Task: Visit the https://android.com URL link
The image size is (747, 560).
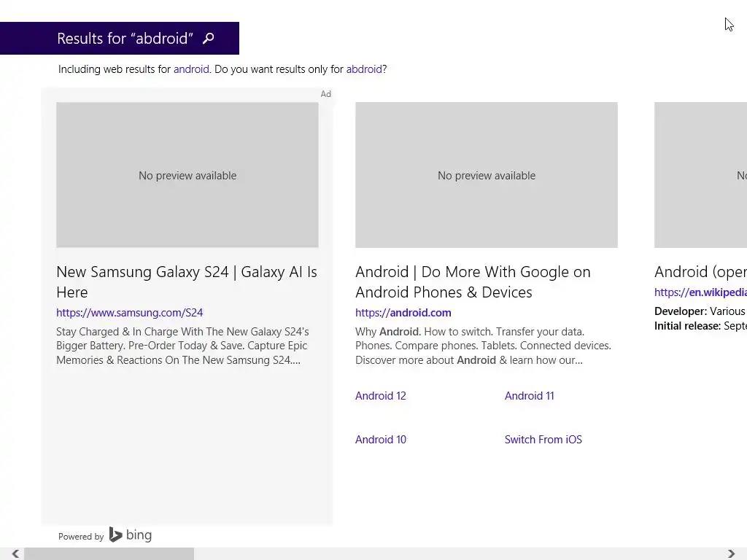Action: [x=403, y=312]
